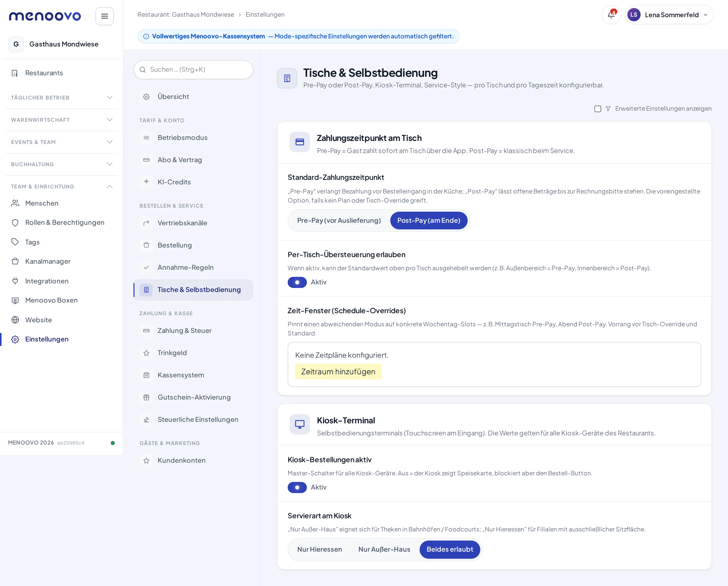Select Beides erlaubt serving option
The height and width of the screenshot is (586, 728).
coord(450,549)
